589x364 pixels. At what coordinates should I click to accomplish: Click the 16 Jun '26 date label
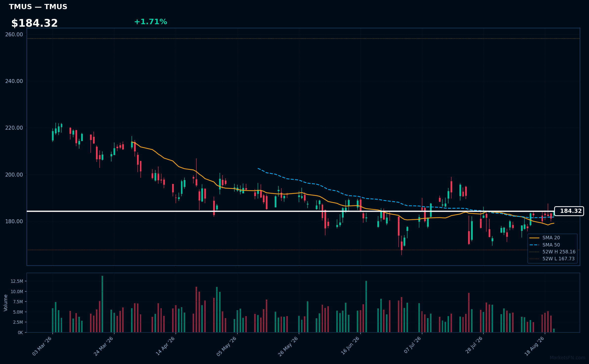(350, 346)
